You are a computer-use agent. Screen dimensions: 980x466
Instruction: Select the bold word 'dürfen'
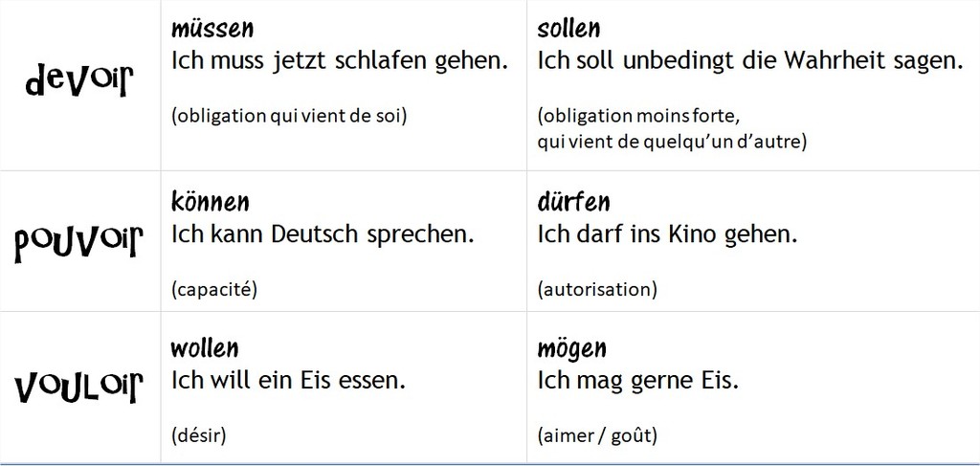pos(574,203)
